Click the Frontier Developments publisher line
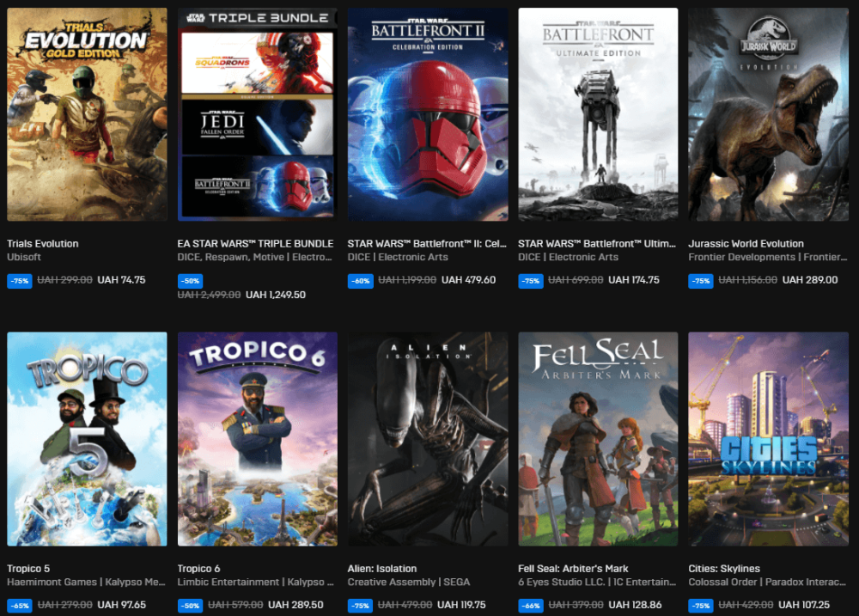This screenshot has width=859, height=616. click(x=767, y=257)
